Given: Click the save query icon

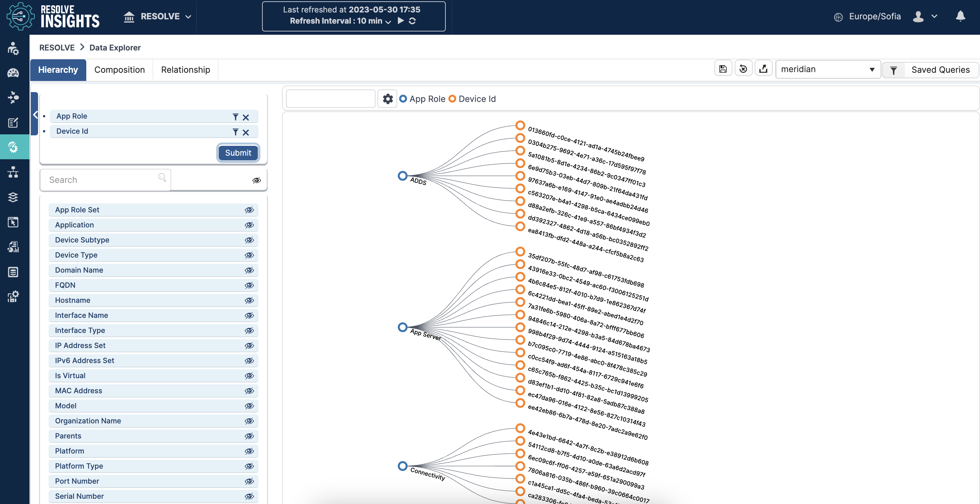Looking at the screenshot, I should 723,69.
